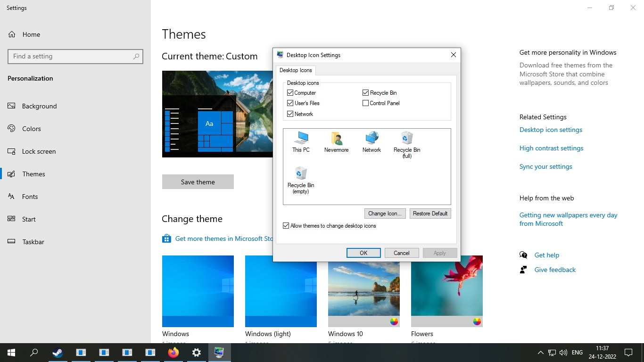644x362 pixels.
Task: Select the Flowers theme thumbnail
Action: click(447, 291)
